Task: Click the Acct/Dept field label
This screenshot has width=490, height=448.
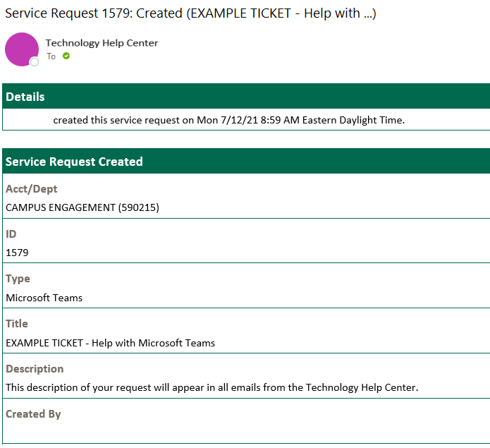Action: coord(32,189)
